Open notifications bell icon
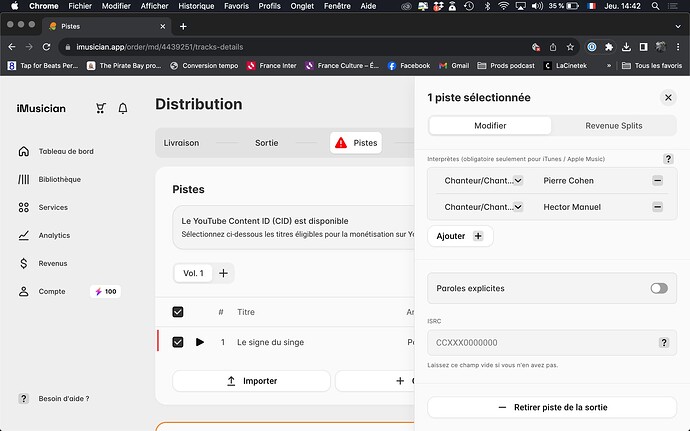The width and height of the screenshot is (690, 431). (123, 108)
